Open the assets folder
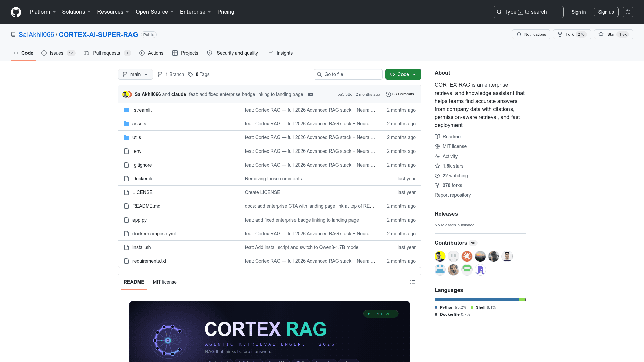 click(139, 124)
